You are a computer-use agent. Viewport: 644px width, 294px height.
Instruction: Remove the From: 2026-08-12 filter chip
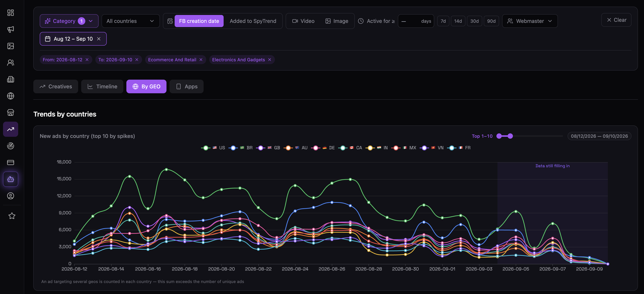tap(87, 60)
